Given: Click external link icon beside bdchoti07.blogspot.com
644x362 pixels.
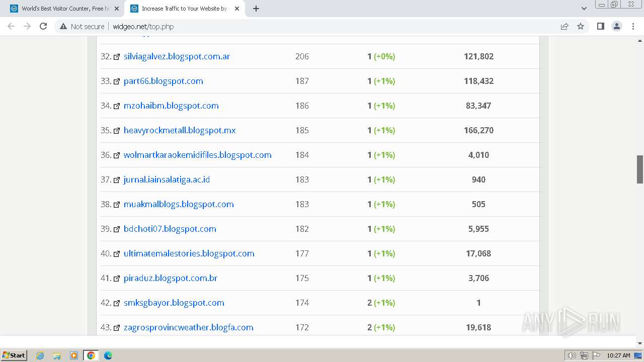Looking at the screenshot, I should tap(117, 229).
